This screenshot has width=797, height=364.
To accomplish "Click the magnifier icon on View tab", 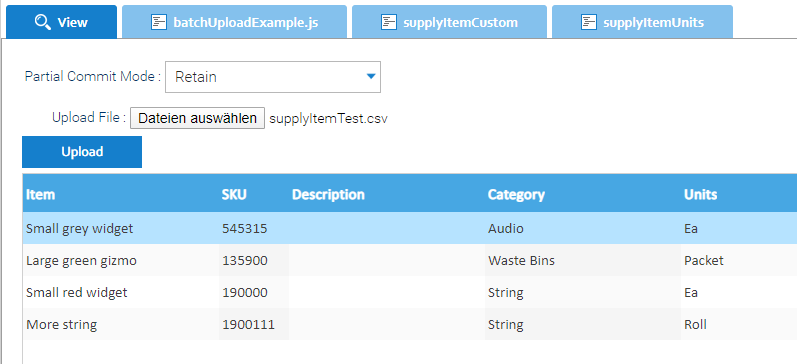I will pyautogui.click(x=43, y=22).
